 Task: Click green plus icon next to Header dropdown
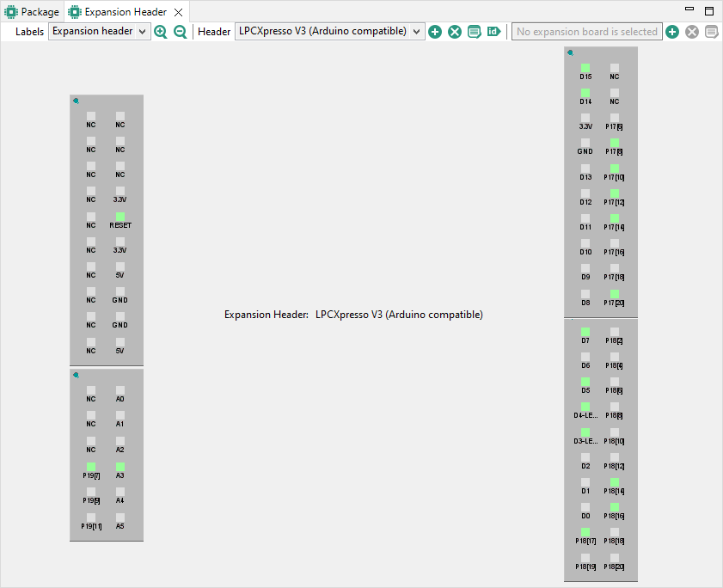tap(435, 32)
